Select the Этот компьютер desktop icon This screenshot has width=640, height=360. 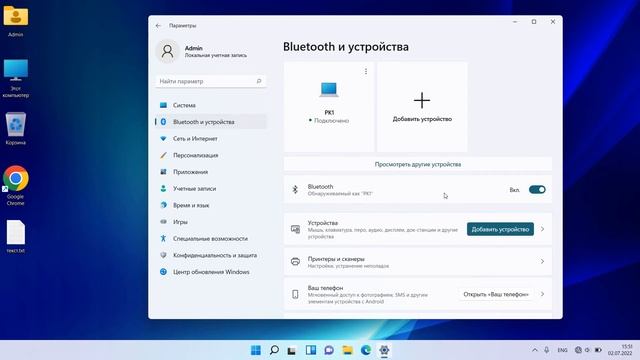[16, 78]
